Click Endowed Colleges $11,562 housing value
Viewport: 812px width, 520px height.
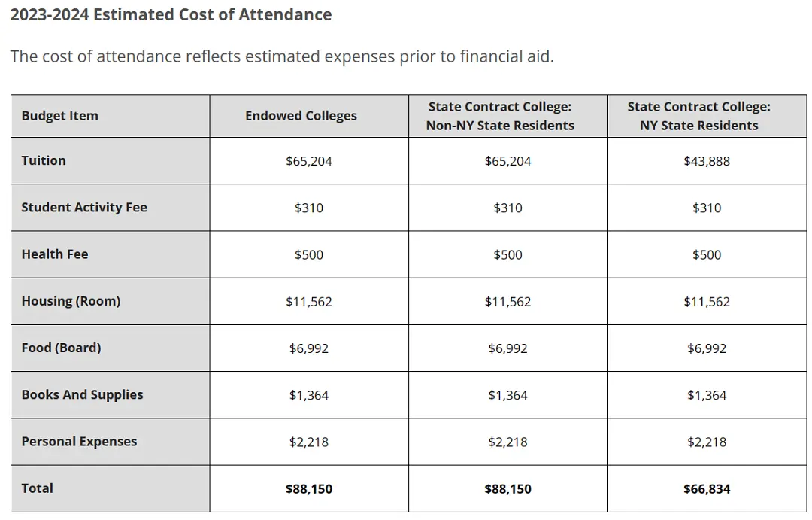(x=309, y=302)
